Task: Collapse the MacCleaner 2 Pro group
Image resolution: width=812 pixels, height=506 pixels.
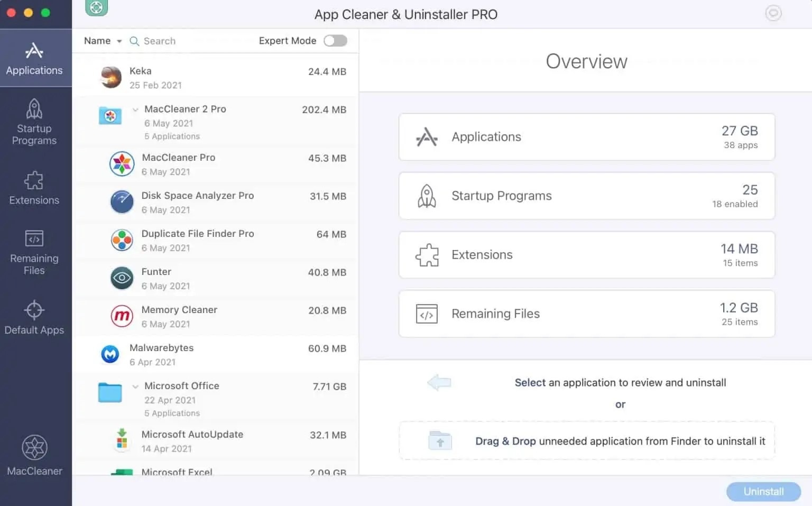Action: tap(135, 109)
